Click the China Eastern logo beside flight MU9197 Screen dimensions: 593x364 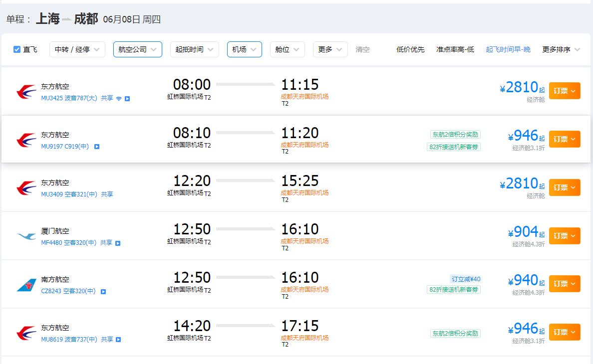point(26,140)
